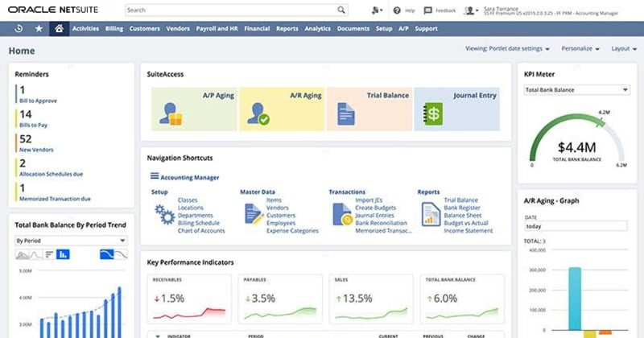Open the Activities menu
The image size is (644, 338).
point(85,29)
